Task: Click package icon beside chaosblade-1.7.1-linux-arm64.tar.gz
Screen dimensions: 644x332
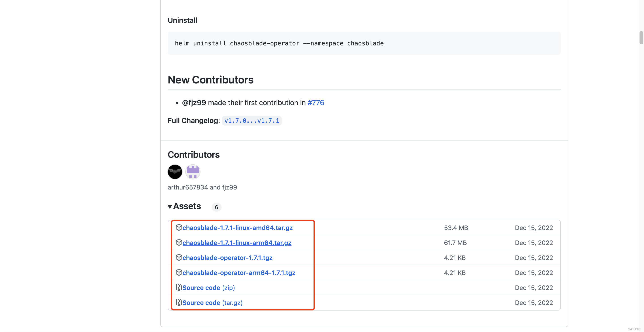Action: point(179,242)
